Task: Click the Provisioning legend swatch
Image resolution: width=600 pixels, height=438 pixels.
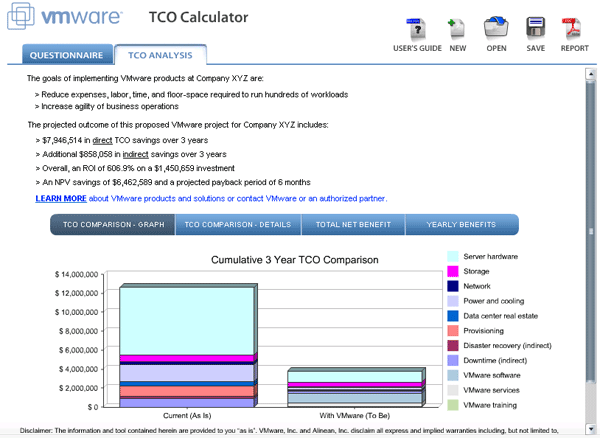Action: coord(453,331)
